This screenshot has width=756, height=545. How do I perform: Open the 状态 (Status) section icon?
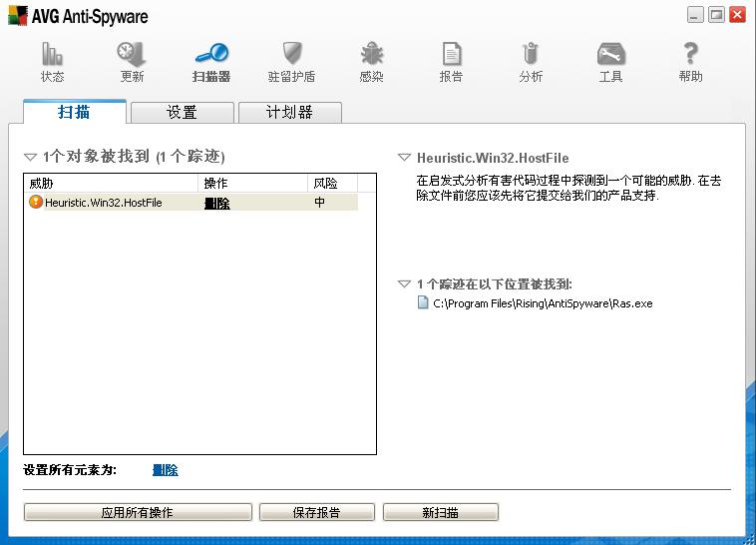click(x=52, y=54)
